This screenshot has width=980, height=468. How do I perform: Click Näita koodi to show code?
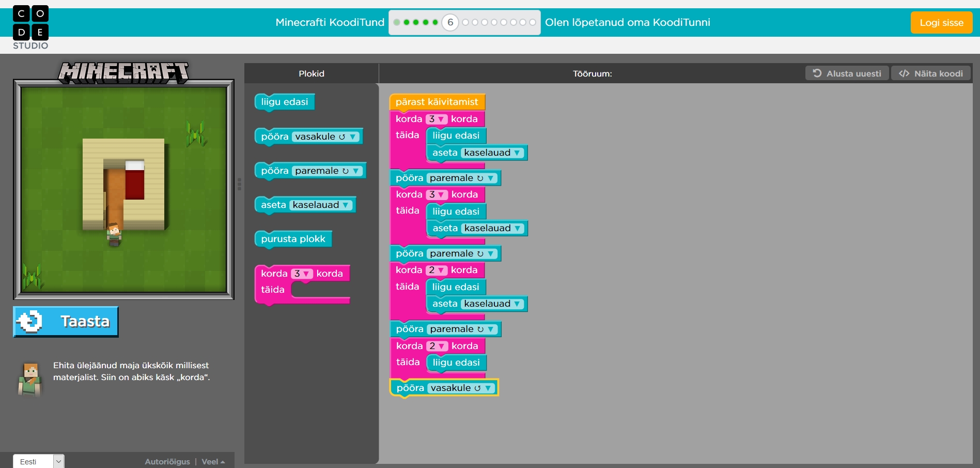click(931, 73)
